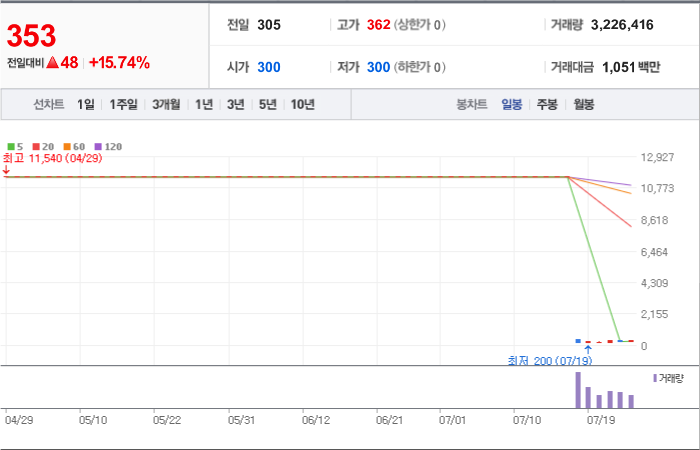Image resolution: width=700 pixels, height=450 pixels.
Task: Show the 3개월 line chart
Action: 166,104
